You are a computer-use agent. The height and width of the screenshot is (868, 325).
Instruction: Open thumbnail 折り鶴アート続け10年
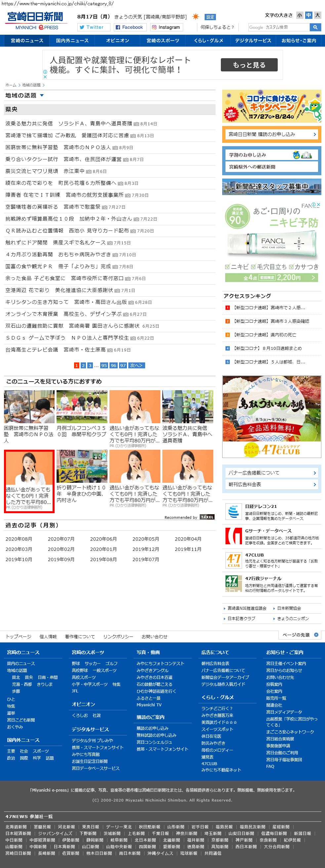point(82,466)
